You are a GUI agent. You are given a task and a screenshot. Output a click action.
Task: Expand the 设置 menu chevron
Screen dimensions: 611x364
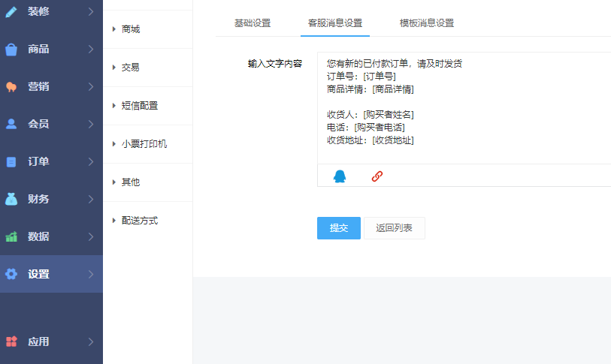91,274
